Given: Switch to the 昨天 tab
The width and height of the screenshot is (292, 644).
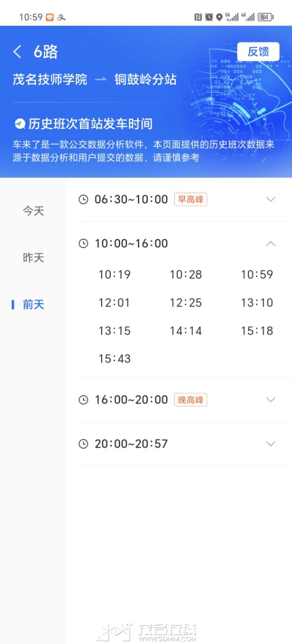Looking at the screenshot, I should click(33, 258).
